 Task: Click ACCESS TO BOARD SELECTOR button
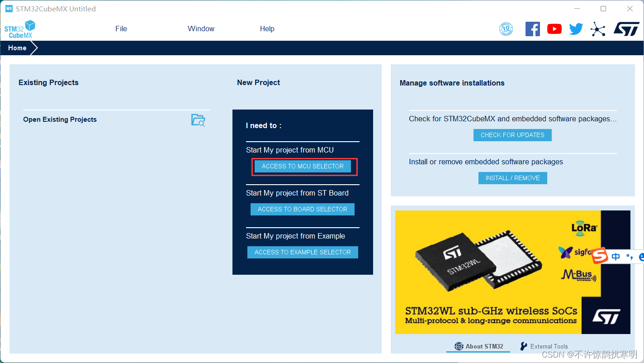[x=303, y=209]
